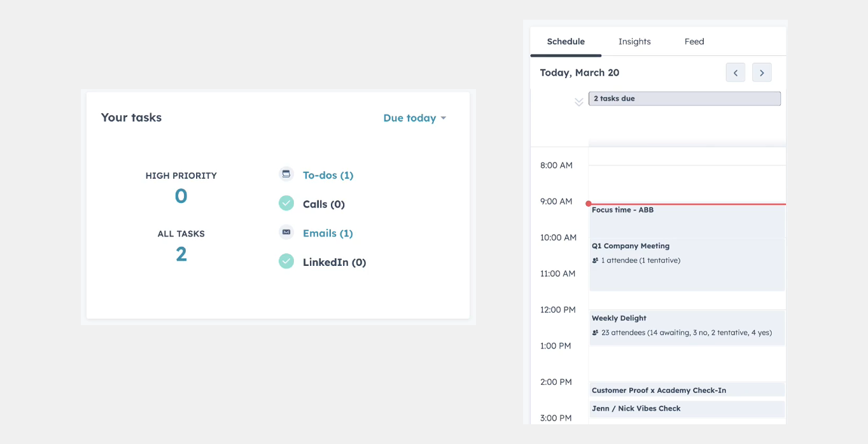The image size is (868, 444).
Task: Open the To-dos (1) link
Action: point(328,174)
